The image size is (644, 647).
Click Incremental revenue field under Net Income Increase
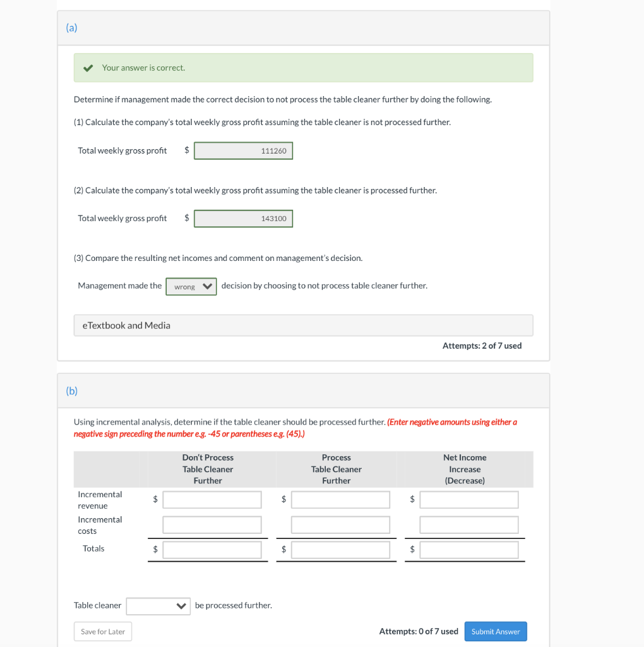coord(469,500)
